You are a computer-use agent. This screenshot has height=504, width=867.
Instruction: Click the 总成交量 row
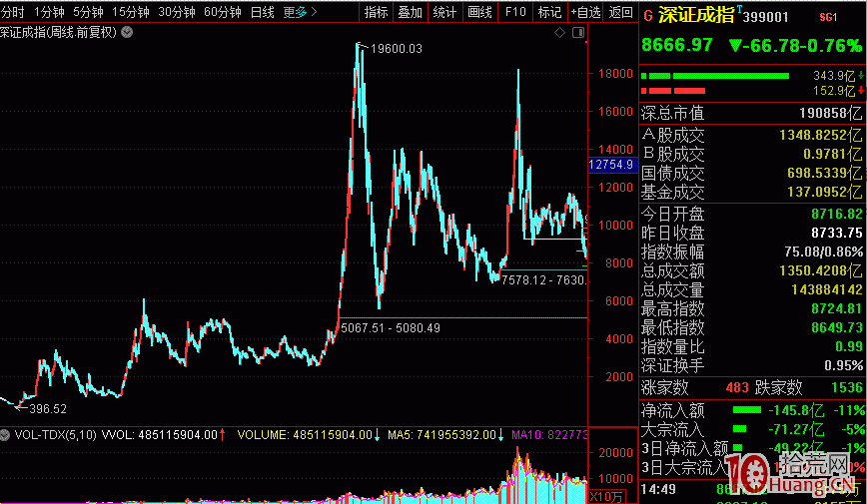752,289
